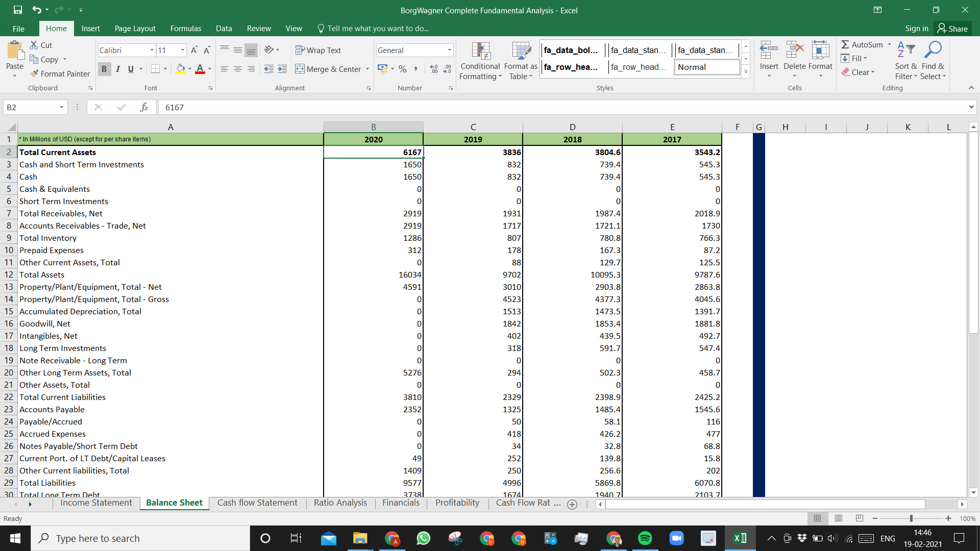Viewport: 980px width, 551px height.
Task: Toggle Italic formatting button
Action: [118, 69]
